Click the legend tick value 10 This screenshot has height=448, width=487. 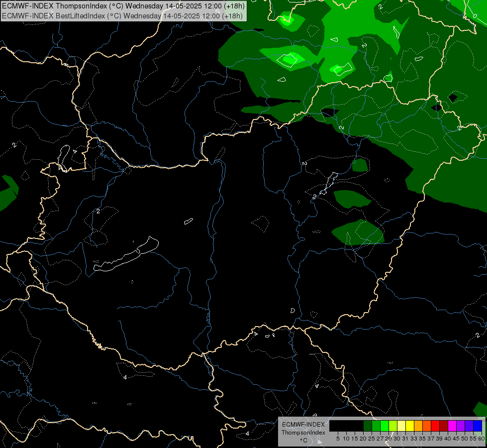click(346, 439)
